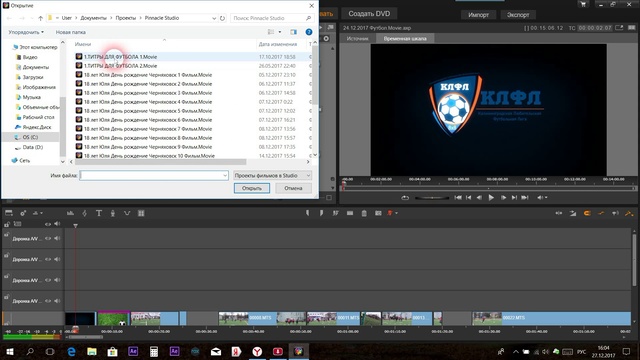640x360 pixels.
Task: Click Новая папка in dialog toolbar
Action: tap(71, 32)
